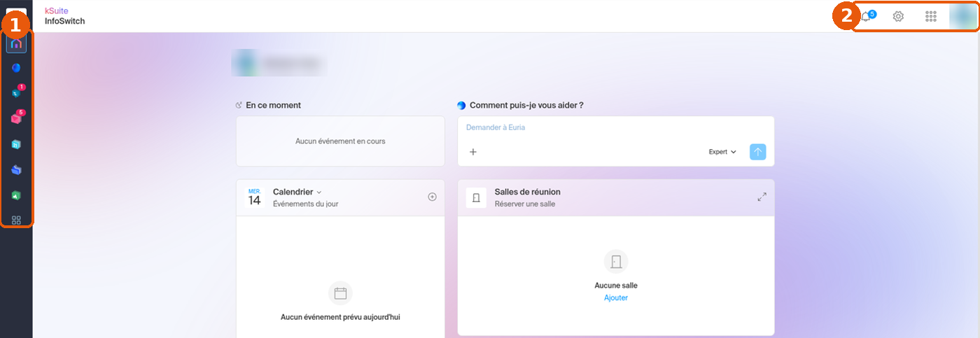Open the green app icon in sidebar
The image size is (980, 338).
coord(17,196)
